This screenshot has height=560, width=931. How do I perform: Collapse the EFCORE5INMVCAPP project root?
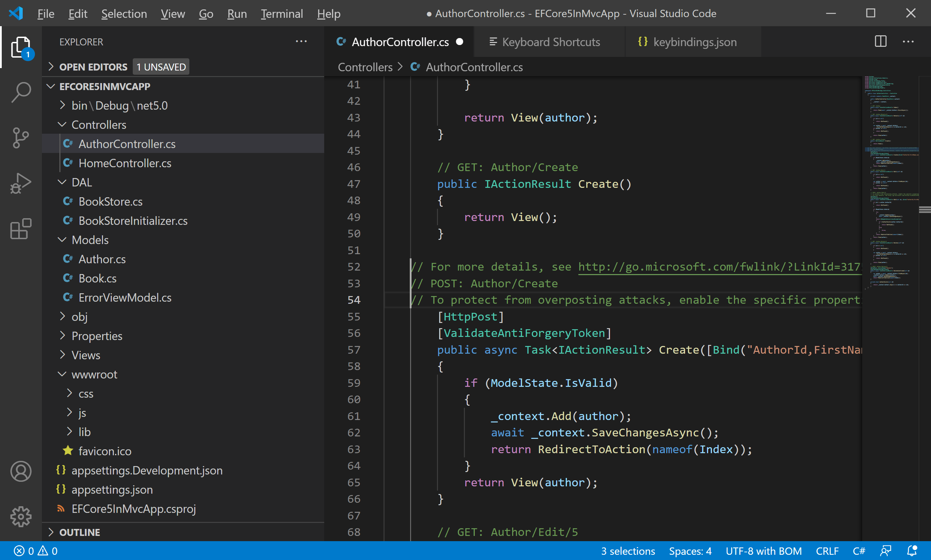(x=183, y=87)
